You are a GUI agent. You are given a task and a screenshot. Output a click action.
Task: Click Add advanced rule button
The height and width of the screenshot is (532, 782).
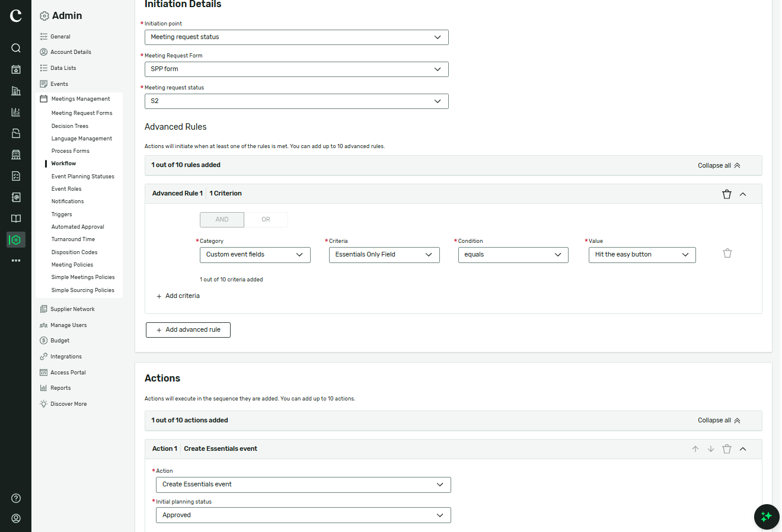(x=188, y=330)
